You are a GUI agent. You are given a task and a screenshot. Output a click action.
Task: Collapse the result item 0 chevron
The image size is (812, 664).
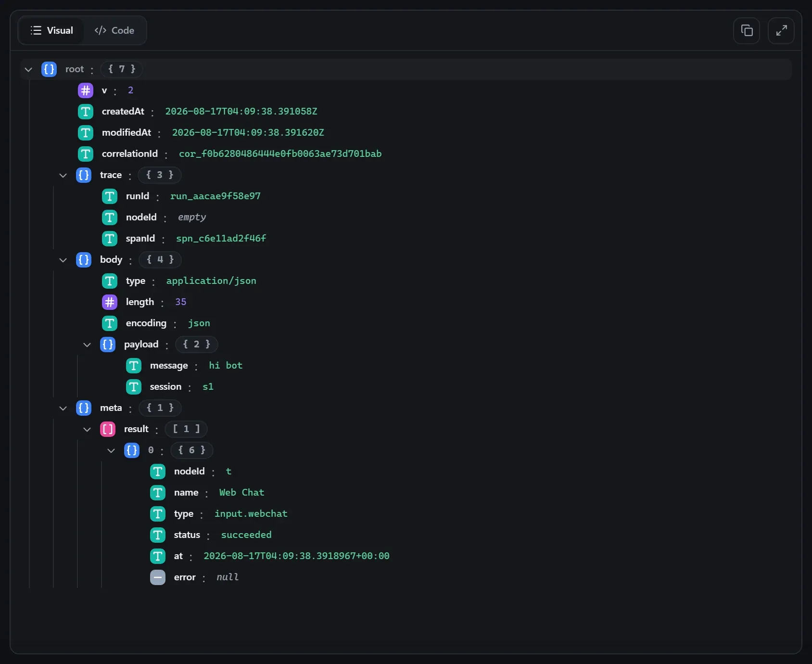coord(111,450)
